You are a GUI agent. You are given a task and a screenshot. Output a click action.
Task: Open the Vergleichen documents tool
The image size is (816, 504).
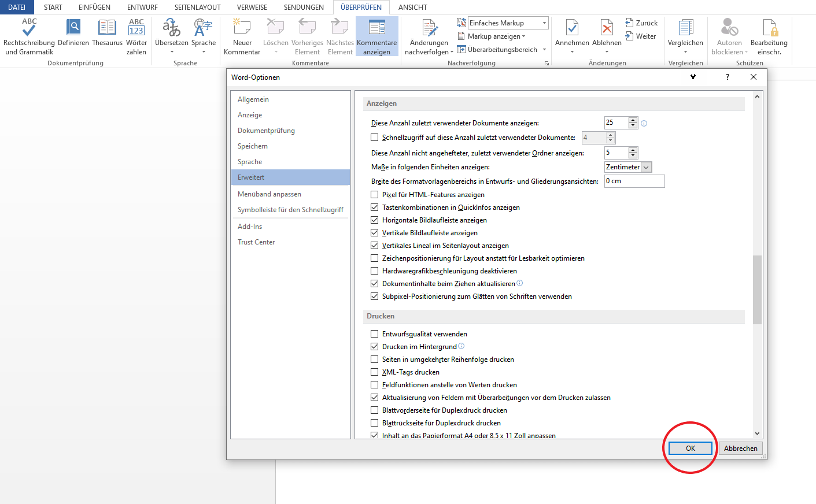[685, 33]
